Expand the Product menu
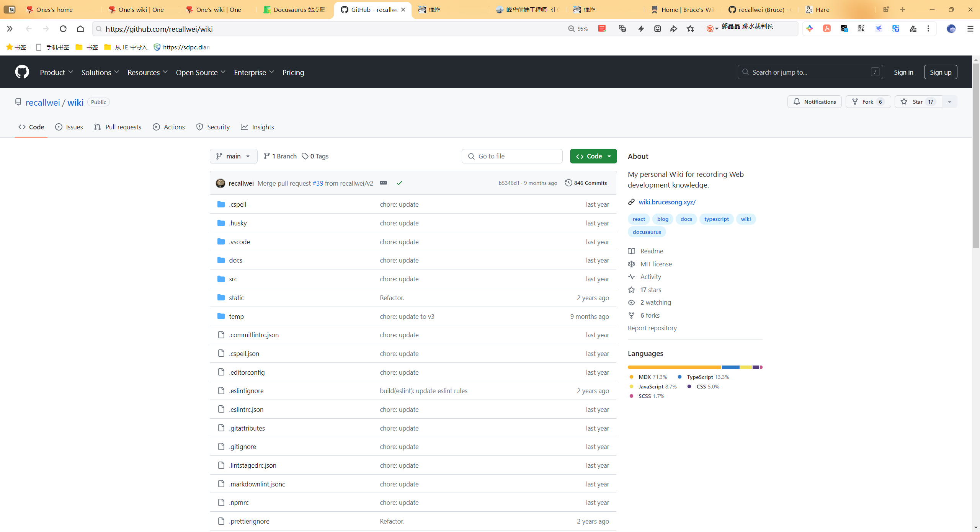The image size is (980, 532). tap(56, 72)
